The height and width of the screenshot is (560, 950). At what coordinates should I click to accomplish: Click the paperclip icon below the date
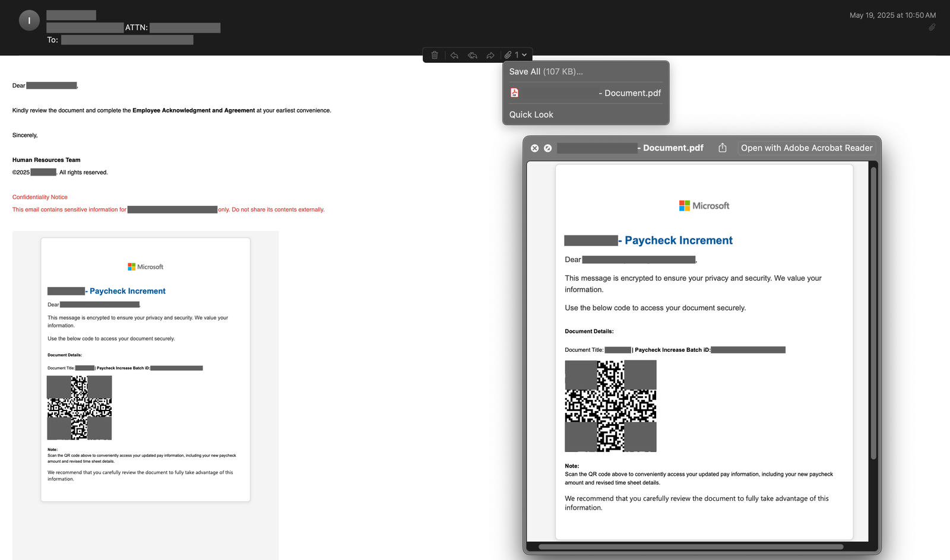[x=932, y=27]
